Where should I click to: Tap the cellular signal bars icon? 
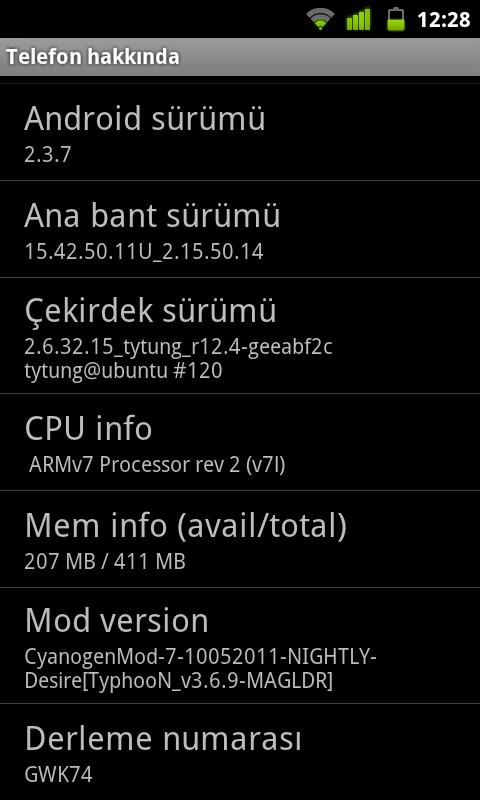click(x=358, y=20)
